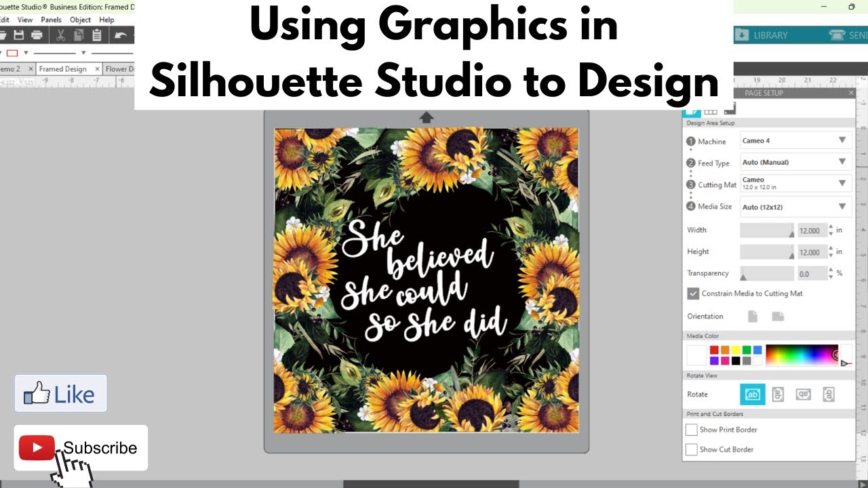This screenshot has height=488, width=868.
Task: Pick black media color swatch
Action: click(x=736, y=361)
